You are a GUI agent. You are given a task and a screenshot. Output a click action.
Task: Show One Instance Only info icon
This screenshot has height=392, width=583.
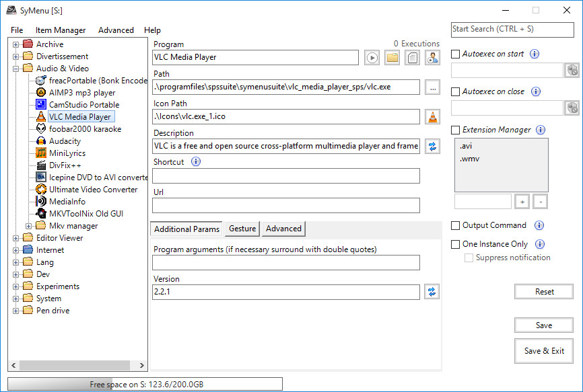[539, 244]
